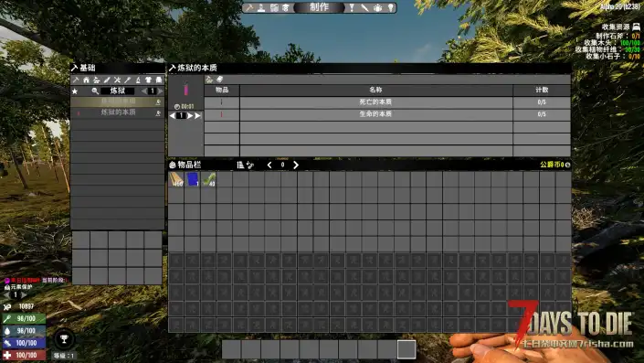Viewport: 644px width, 363px height.
Task: Toggle tracking on 炼狱的本质 recipe row
Action: [158, 112]
